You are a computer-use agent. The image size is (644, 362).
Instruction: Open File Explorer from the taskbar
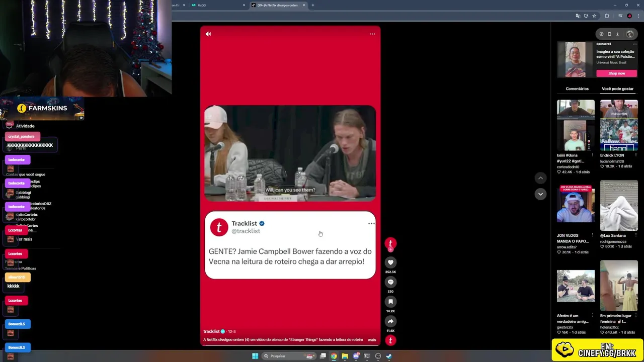tap(345, 356)
